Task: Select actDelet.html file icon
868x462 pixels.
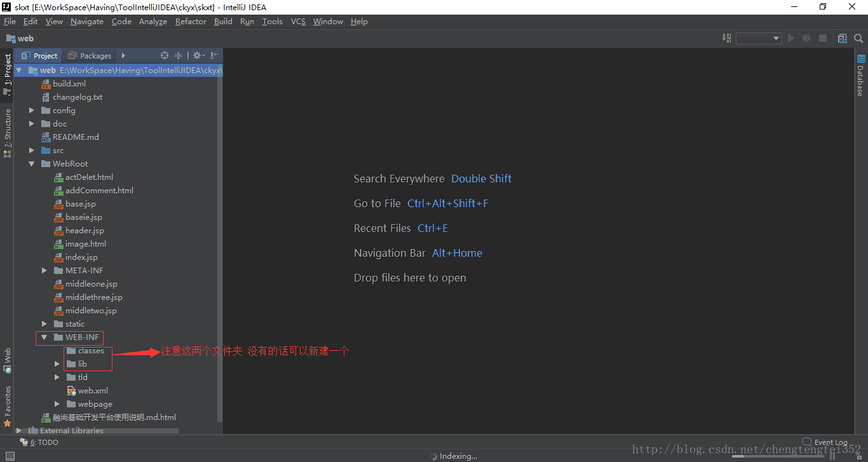Action: pos(58,177)
